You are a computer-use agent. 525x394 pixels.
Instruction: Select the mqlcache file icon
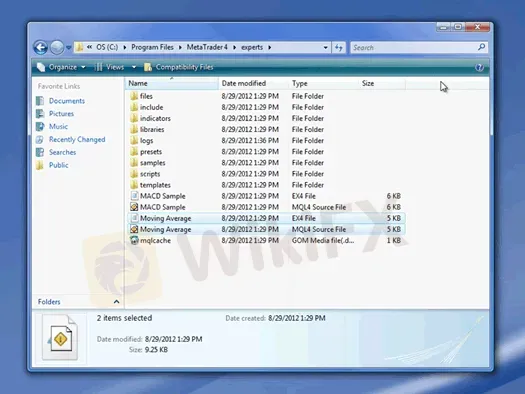134,240
